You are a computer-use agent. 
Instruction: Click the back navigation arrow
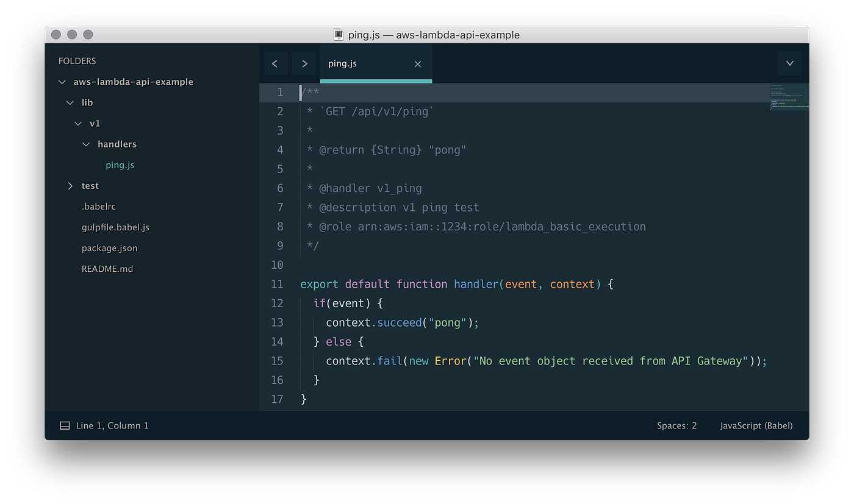pyautogui.click(x=275, y=63)
